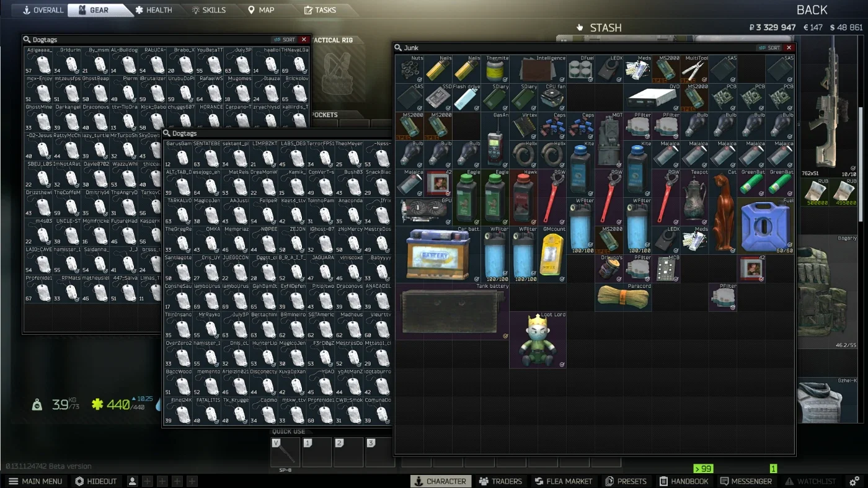
Task: Select the SENTATEBE dogtag
Action: (x=207, y=154)
